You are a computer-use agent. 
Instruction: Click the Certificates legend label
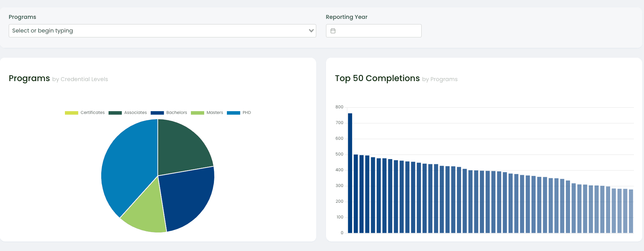92,113
